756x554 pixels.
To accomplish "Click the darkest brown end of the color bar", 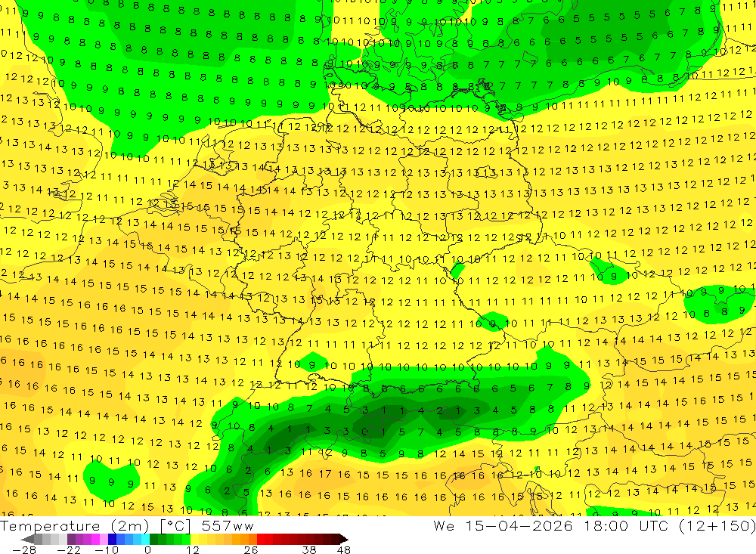I will click(x=343, y=539).
